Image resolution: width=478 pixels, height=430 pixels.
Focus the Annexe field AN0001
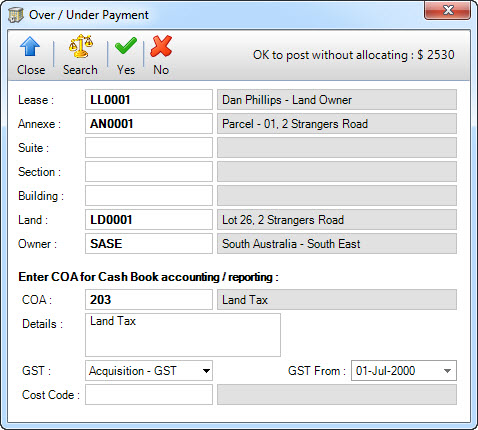(x=149, y=124)
